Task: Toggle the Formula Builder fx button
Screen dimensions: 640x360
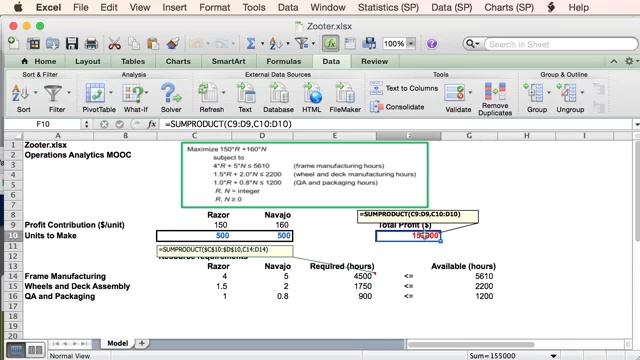Action: click(330, 43)
